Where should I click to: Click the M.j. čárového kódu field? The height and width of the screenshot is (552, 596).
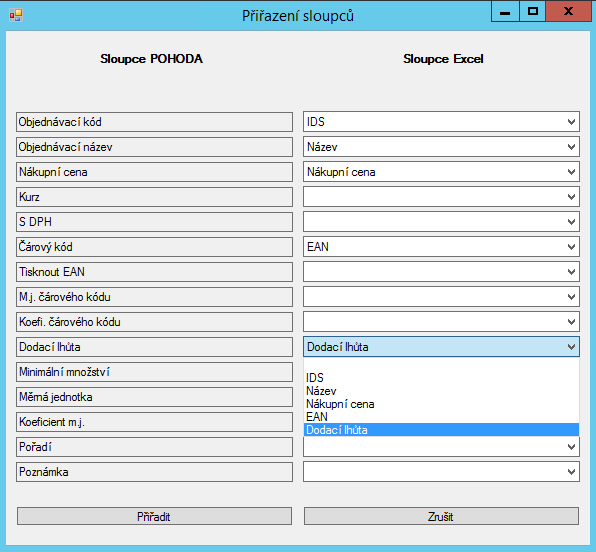coord(154,297)
